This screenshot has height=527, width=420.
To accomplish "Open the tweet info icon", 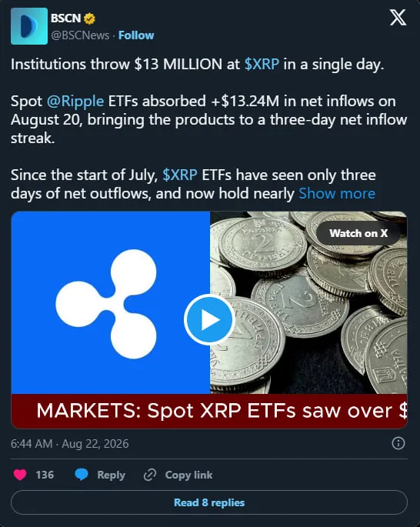I will point(398,443).
